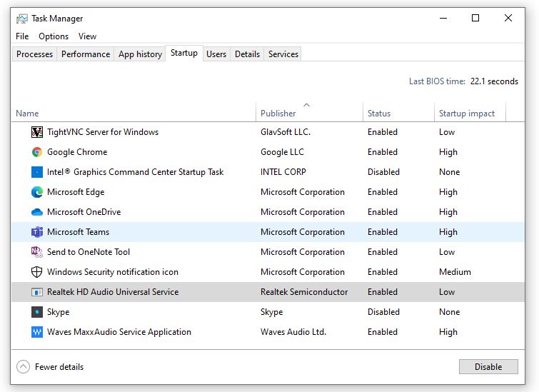Click the Send to OneNote Tool icon
The height and width of the screenshot is (392, 539).
point(37,252)
